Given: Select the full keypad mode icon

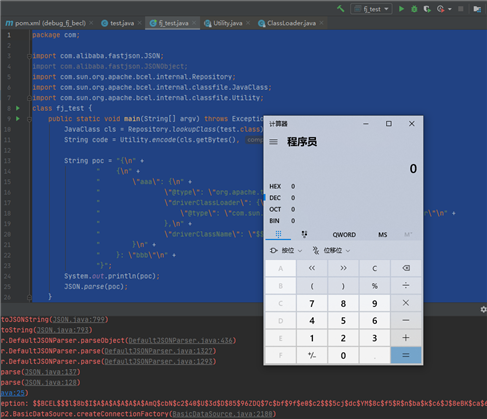Looking at the screenshot, I should click(278, 234).
